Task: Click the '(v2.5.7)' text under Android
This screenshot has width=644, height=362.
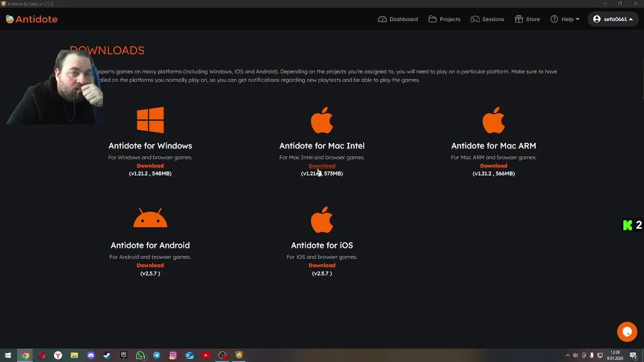Action: (150, 274)
